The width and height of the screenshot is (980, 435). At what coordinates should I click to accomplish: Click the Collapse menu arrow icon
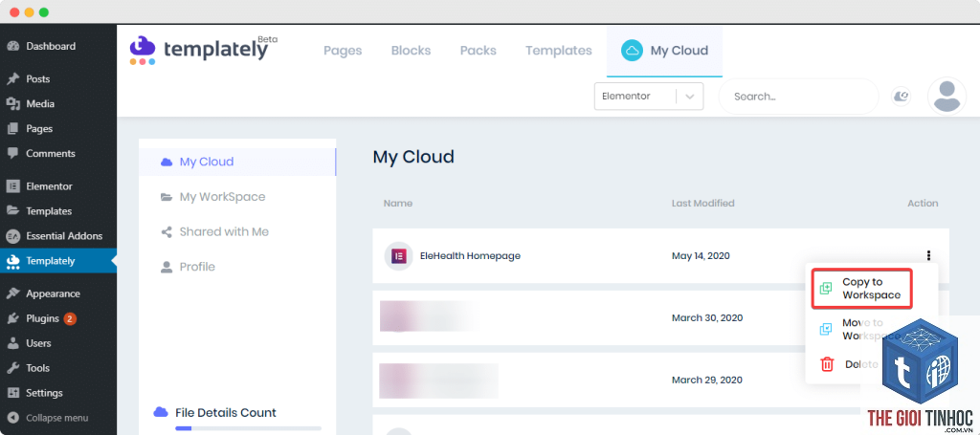pos(12,418)
